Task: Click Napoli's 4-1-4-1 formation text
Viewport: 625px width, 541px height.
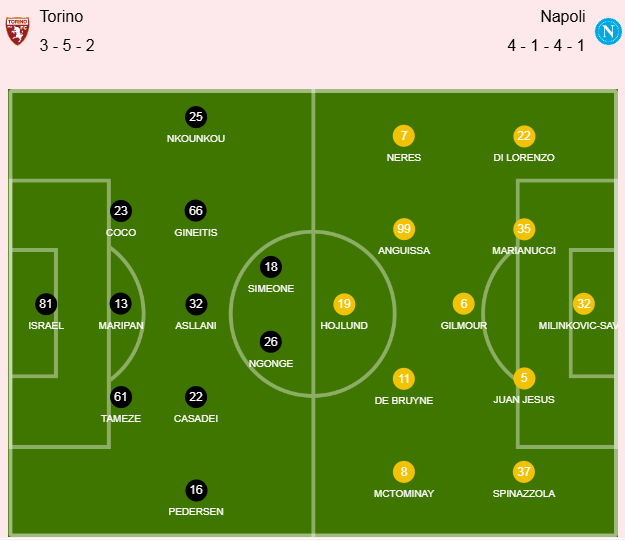Action: tap(545, 45)
